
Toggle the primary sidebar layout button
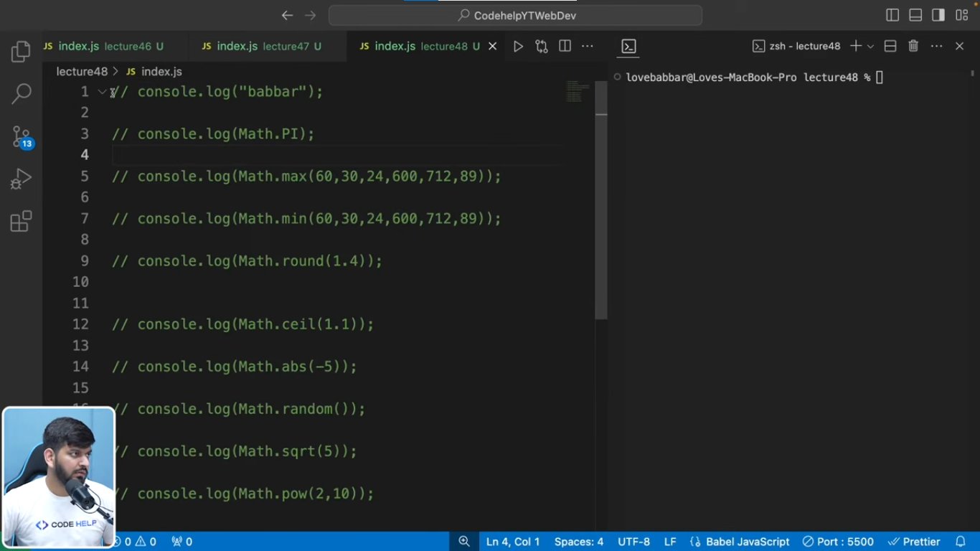coord(892,15)
